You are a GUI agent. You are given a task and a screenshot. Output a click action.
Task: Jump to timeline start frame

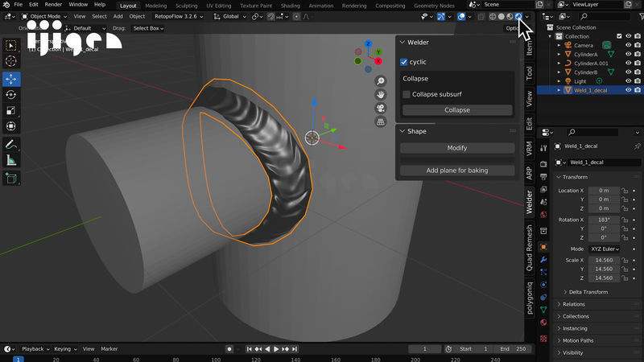click(x=249, y=349)
